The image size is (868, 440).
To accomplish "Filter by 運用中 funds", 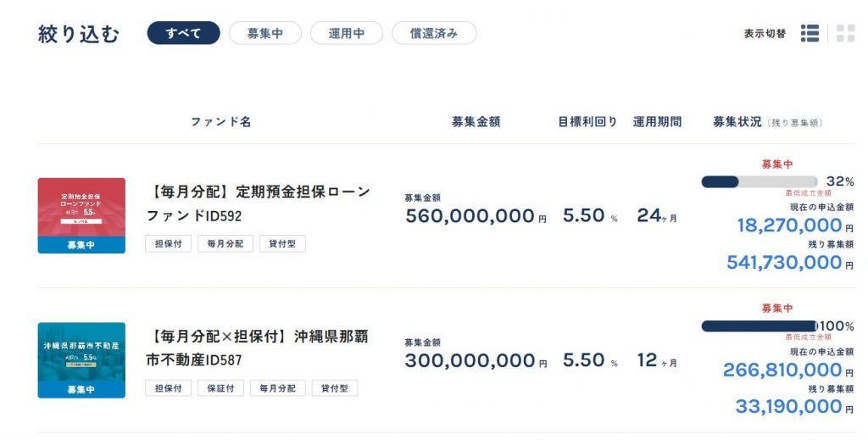I will click(x=347, y=33).
